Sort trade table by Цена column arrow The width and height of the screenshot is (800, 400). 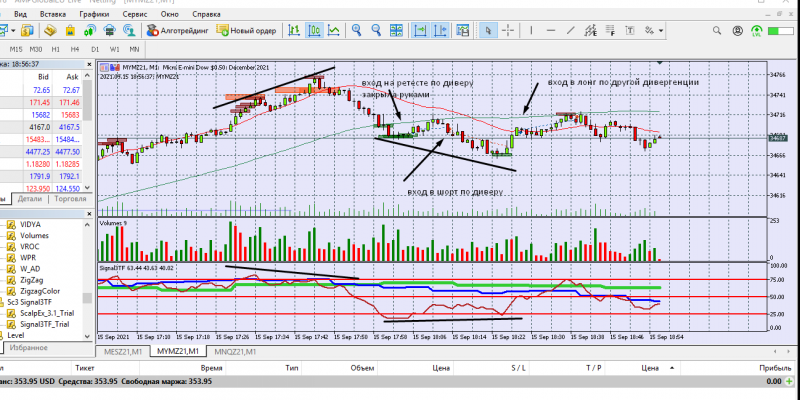click(x=671, y=367)
